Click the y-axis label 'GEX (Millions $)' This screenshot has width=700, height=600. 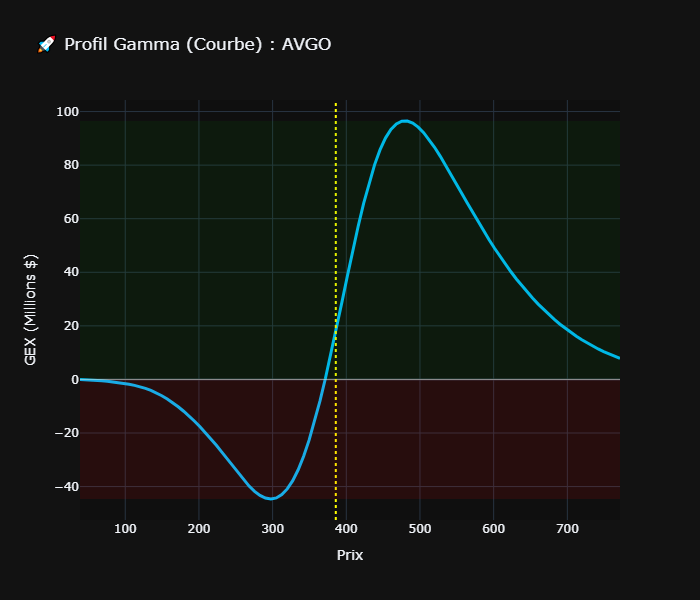pyautogui.click(x=30, y=310)
